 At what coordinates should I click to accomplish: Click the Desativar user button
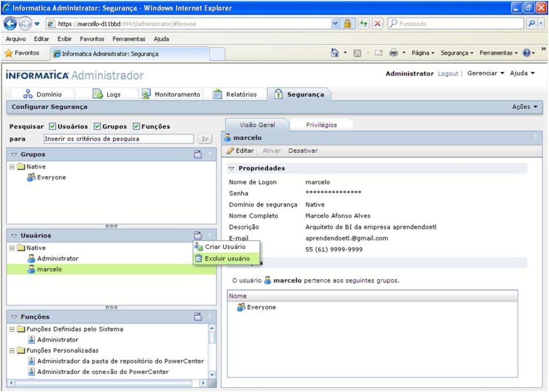coord(303,151)
